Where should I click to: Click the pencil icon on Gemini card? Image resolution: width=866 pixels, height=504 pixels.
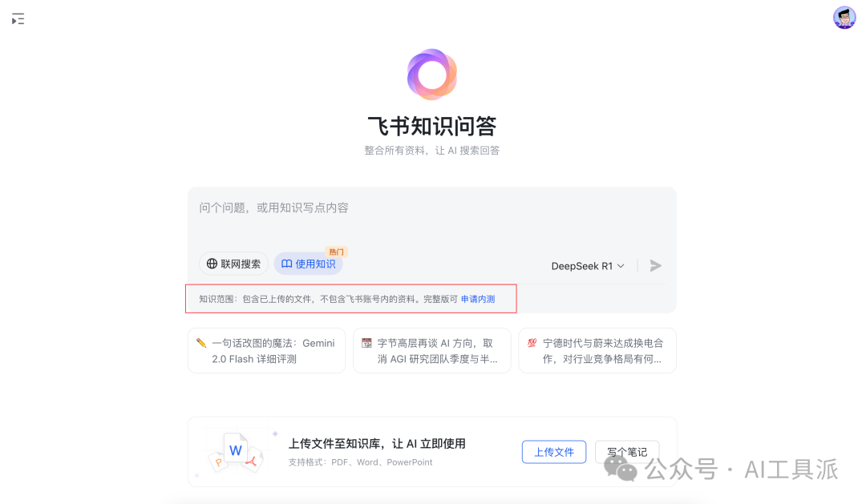[201, 343]
